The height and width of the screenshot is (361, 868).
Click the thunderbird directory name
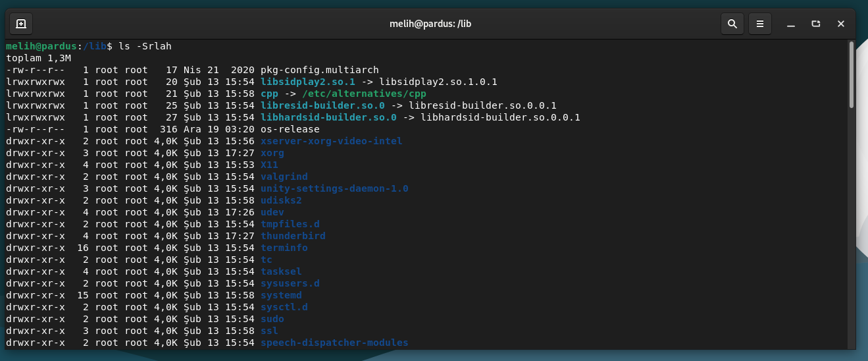tap(293, 236)
